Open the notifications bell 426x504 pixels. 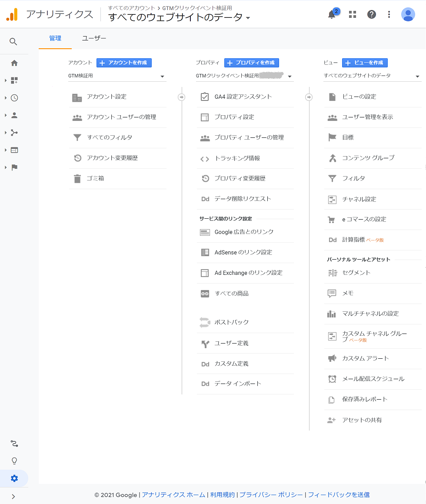(x=332, y=14)
